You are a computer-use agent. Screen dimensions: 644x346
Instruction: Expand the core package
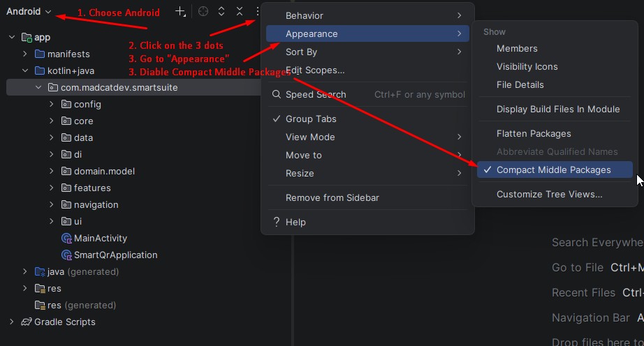click(x=52, y=121)
